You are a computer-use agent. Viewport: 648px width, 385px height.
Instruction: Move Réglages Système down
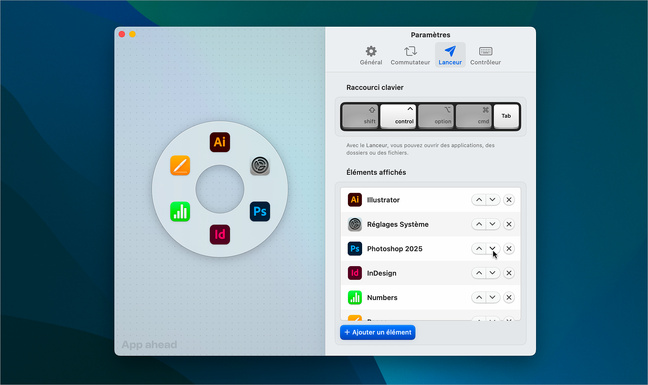[493, 224]
